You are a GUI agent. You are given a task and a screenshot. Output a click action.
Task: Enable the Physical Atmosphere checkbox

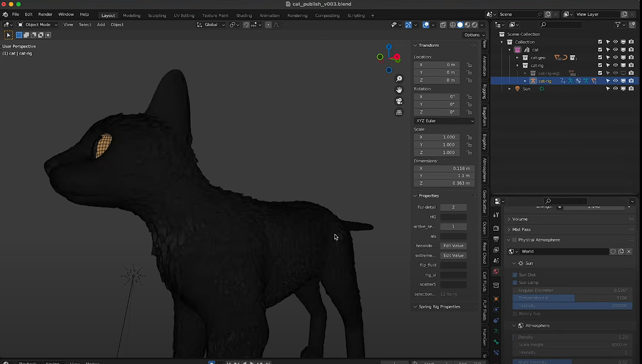pos(515,240)
